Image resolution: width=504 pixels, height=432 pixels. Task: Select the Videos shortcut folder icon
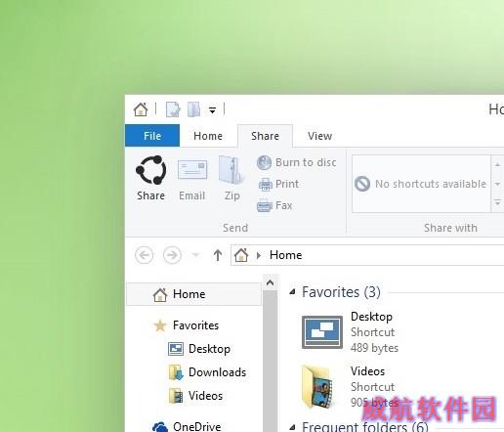pos(317,387)
